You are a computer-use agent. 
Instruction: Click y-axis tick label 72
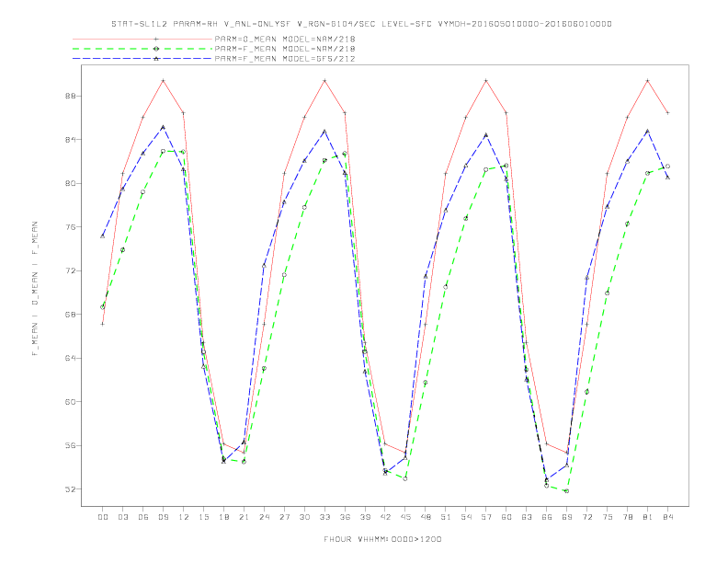tap(70, 270)
